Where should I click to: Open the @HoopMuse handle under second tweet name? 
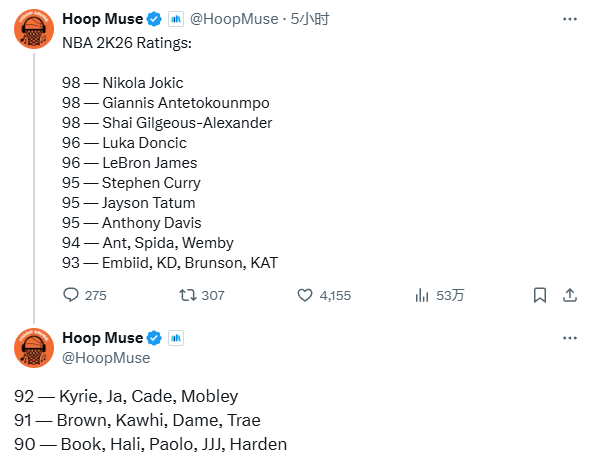pos(106,358)
